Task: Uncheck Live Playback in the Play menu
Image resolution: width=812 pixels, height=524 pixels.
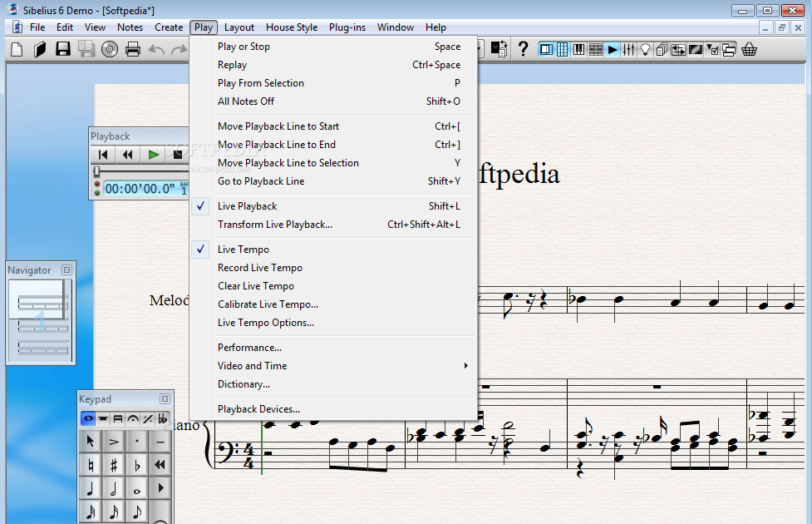Action: click(x=333, y=206)
